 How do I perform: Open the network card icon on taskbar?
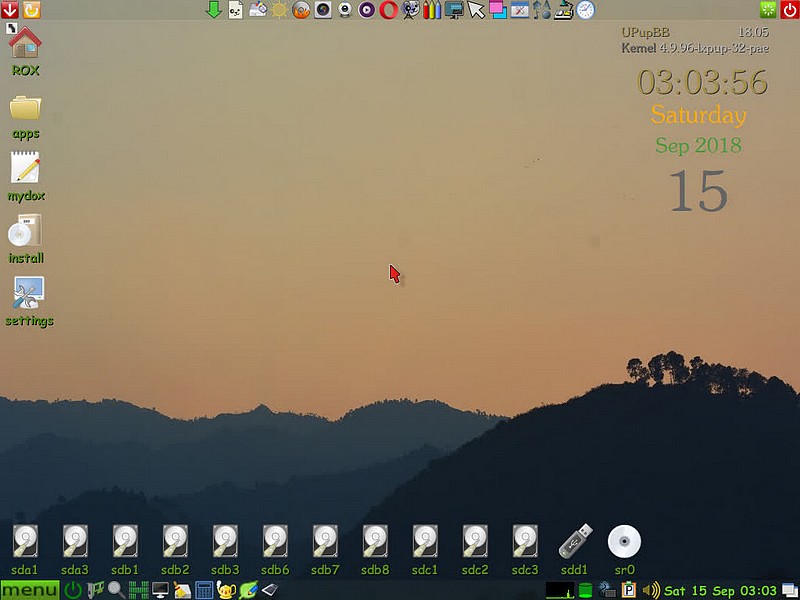point(95,590)
